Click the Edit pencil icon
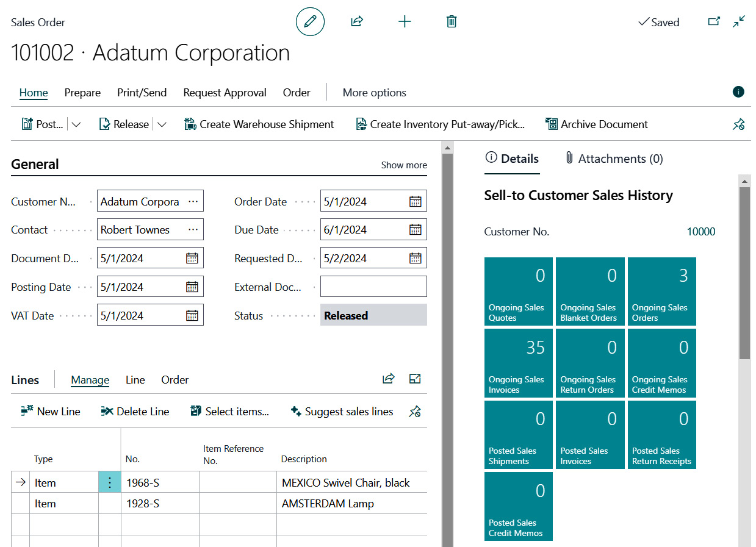Image resolution: width=756 pixels, height=547 pixels. [310, 22]
